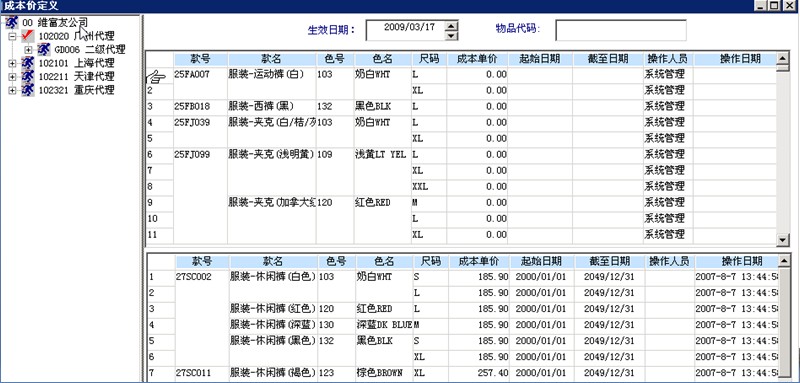Image resolution: width=800 pixels, height=383 pixels.
Task: Click the 款号 column header in upper grid
Action: [201, 59]
